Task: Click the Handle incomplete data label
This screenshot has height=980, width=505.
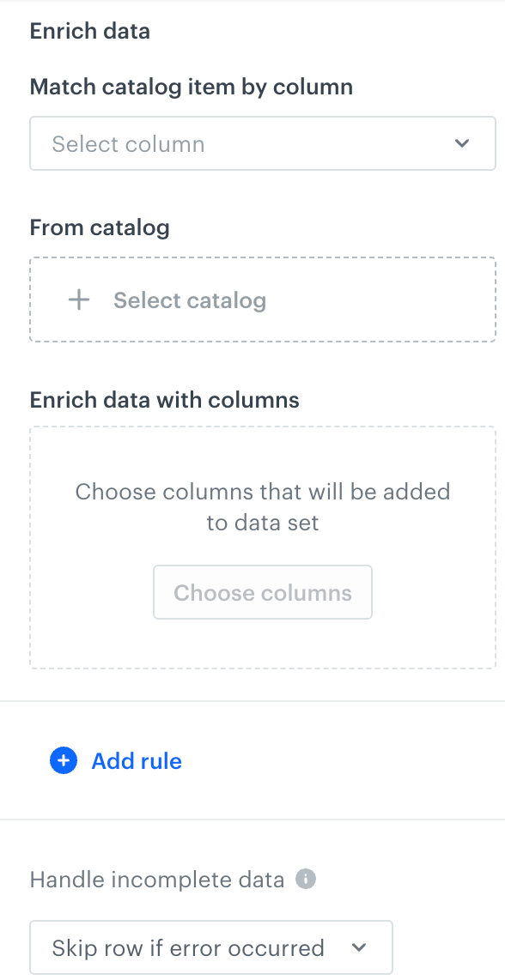Action: point(156,879)
